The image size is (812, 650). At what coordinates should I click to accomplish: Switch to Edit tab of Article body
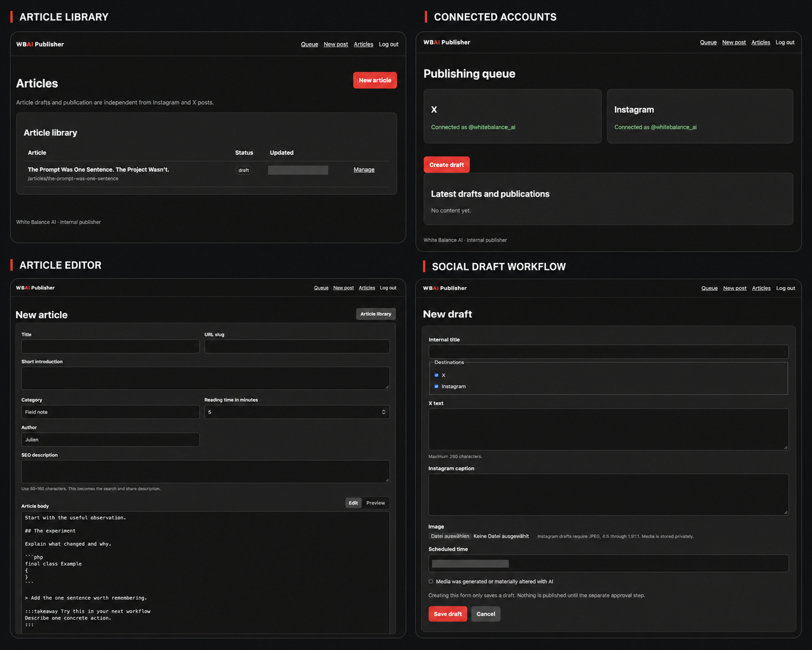click(353, 503)
